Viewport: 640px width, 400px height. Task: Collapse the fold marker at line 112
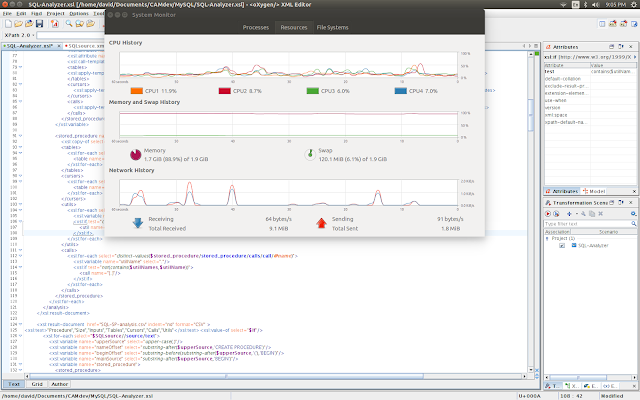20,256
